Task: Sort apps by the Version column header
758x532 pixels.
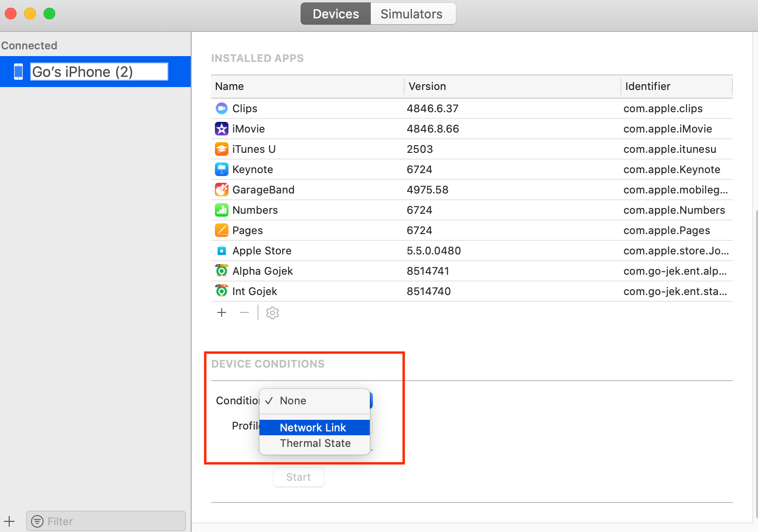Action: point(513,86)
